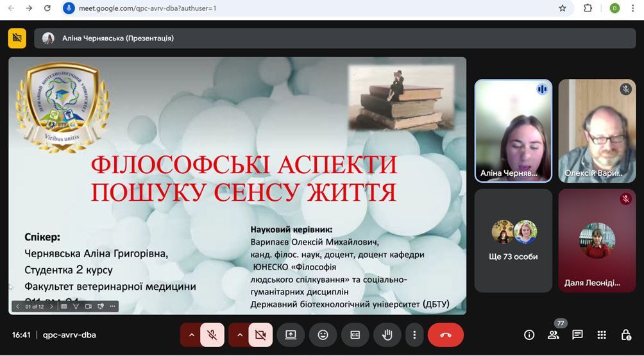Viewport: 644px width, 356px height.
Task: Open meeting details info icon
Action: tap(529, 335)
